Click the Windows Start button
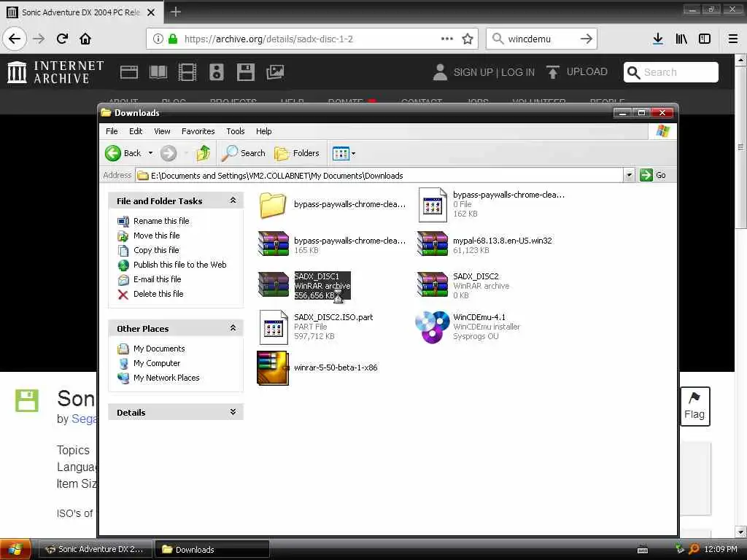This screenshot has width=747, height=560. pos(16,549)
